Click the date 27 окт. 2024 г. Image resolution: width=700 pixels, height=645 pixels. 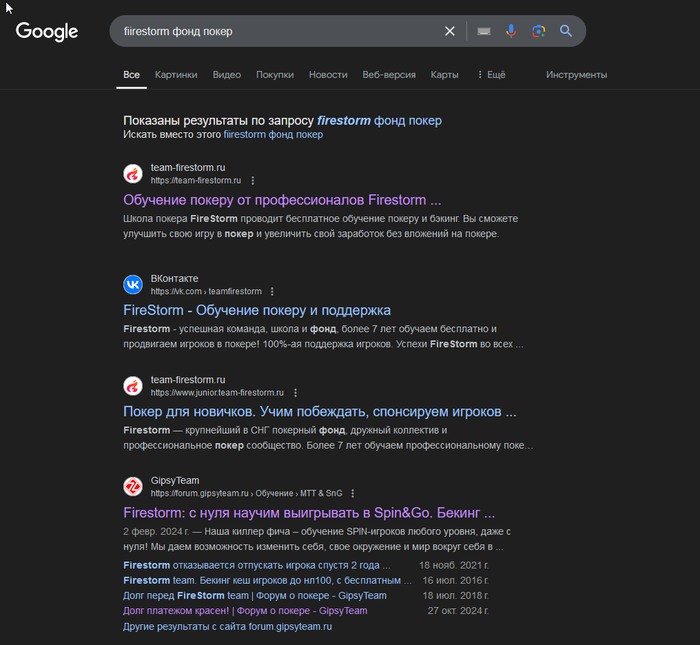coord(458,611)
